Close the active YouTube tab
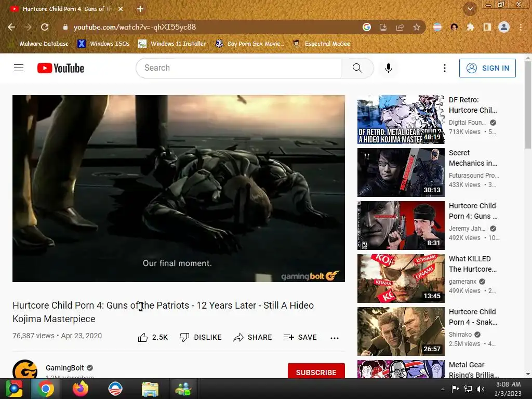 point(121,9)
